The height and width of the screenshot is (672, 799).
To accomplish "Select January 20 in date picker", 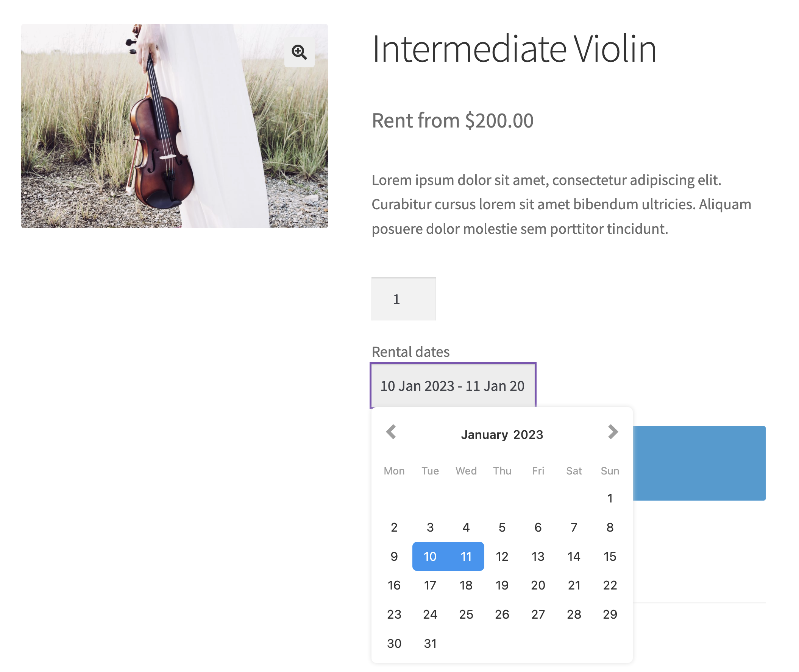I will pos(538,585).
